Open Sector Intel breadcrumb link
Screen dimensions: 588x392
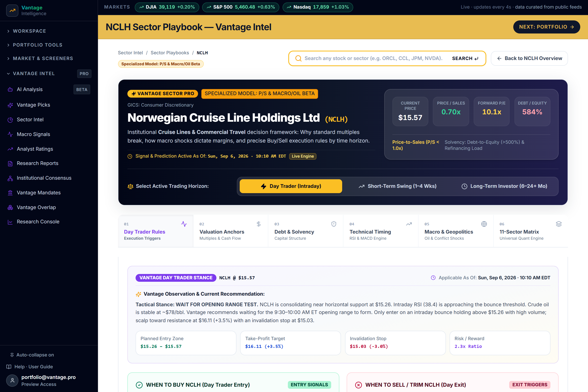point(130,53)
